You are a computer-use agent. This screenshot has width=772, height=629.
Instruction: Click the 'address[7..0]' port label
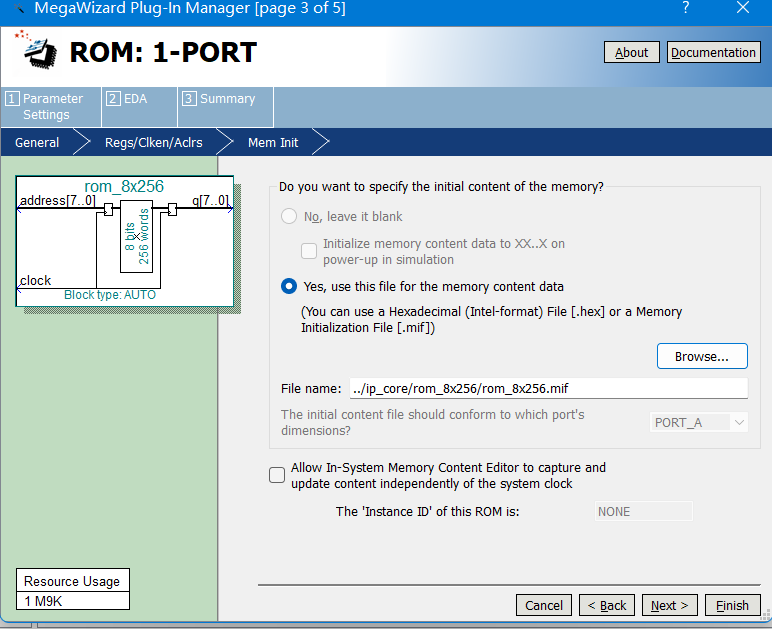pyautogui.click(x=58, y=200)
